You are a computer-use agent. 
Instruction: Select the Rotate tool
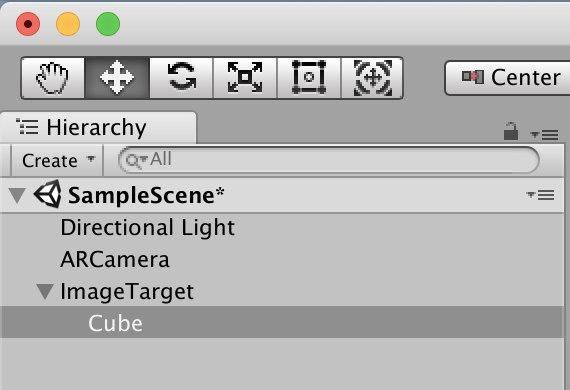coord(181,78)
